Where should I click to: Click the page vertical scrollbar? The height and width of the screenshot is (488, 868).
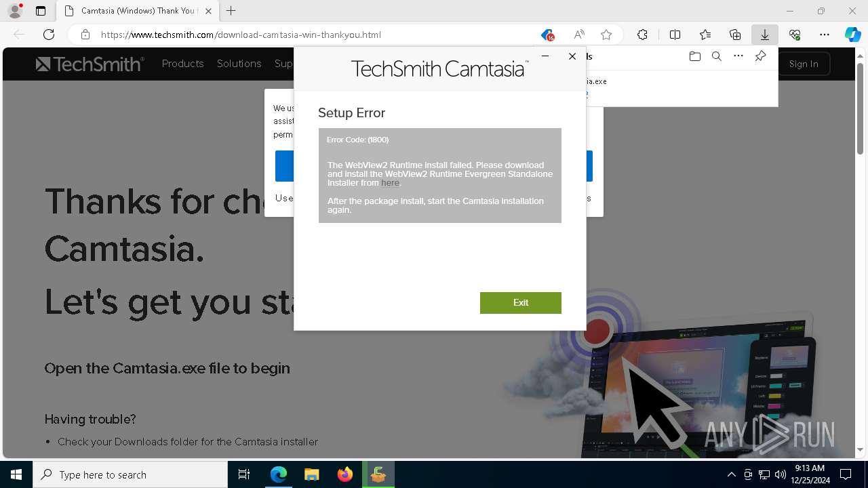[860, 108]
